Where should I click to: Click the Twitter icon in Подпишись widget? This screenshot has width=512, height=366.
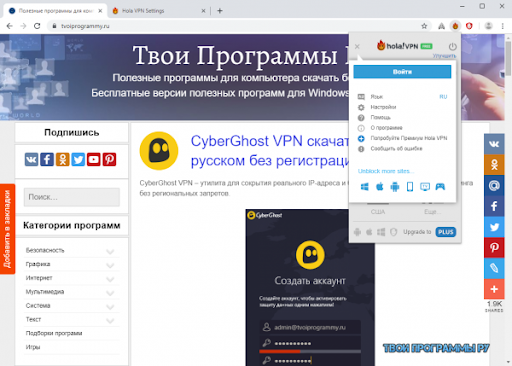tap(78, 160)
